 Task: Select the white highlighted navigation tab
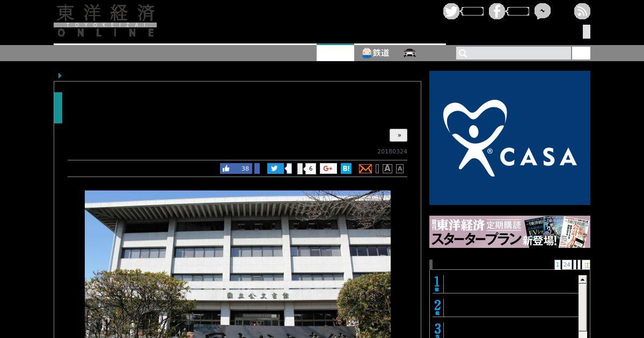coord(335,53)
